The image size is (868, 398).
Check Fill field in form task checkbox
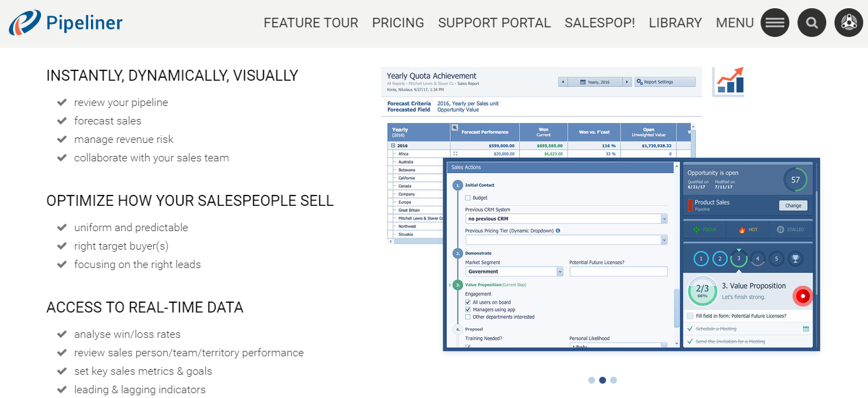[689, 316]
